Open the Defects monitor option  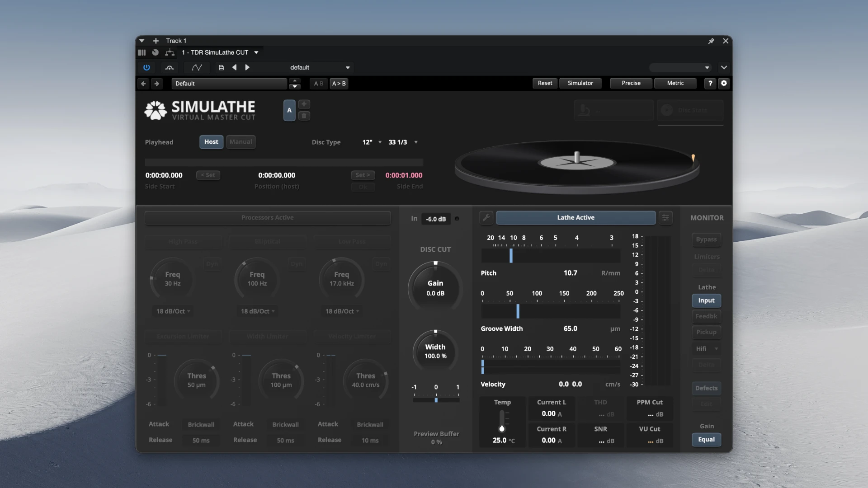(x=706, y=388)
